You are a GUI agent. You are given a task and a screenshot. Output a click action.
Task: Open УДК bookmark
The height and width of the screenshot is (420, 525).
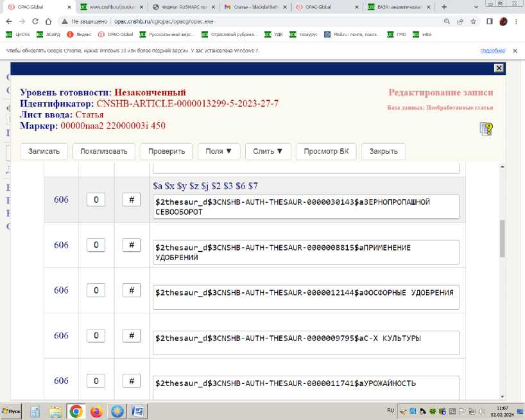[x=274, y=34]
